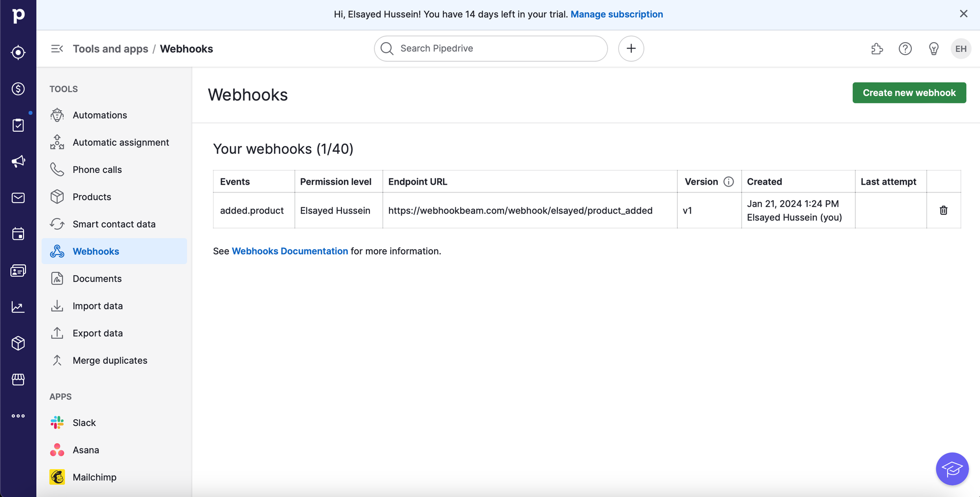Open the Marketplace storefront icon
The image size is (980, 497).
click(18, 379)
